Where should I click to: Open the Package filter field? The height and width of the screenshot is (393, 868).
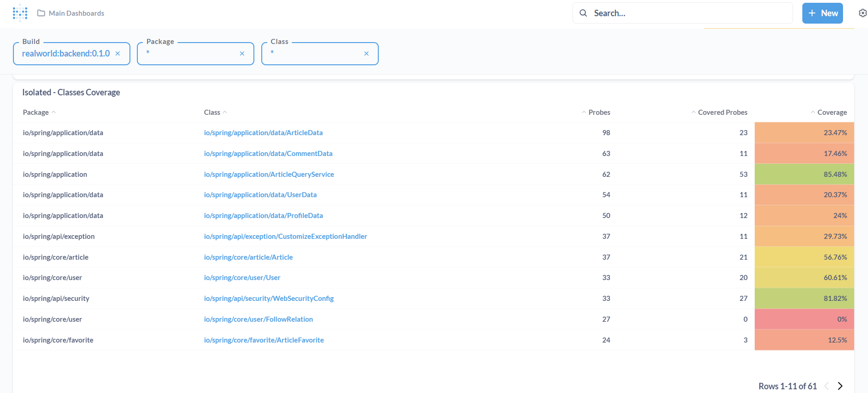click(x=196, y=54)
